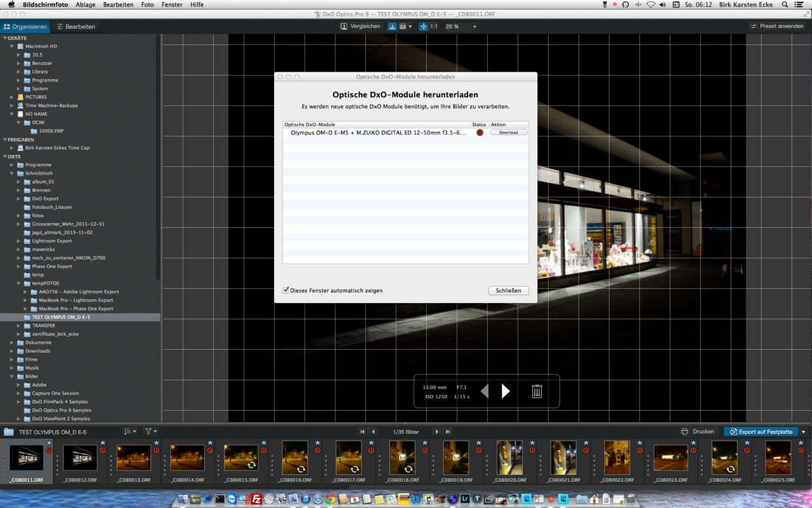Screen dimensions: 812x508
Task: Collapse the Bilder folder node
Action: pyautogui.click(x=12, y=377)
